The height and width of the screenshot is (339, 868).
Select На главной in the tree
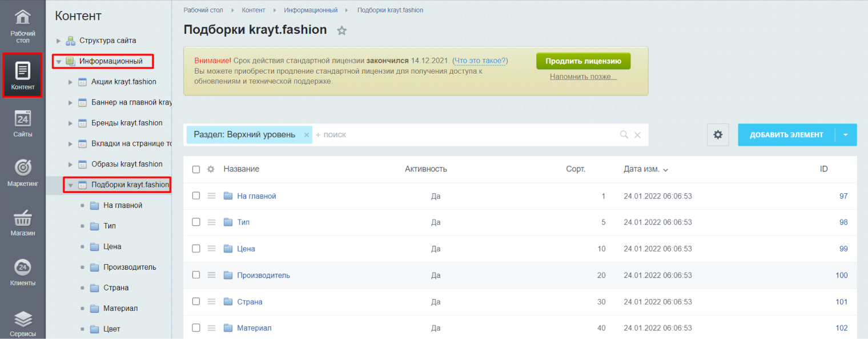[x=123, y=205]
